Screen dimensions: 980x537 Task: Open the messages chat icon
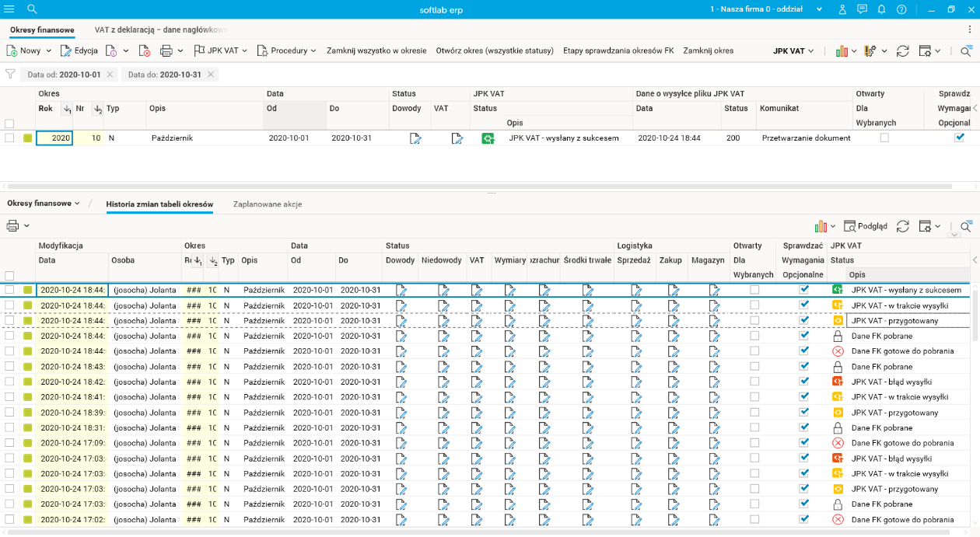pos(862,9)
